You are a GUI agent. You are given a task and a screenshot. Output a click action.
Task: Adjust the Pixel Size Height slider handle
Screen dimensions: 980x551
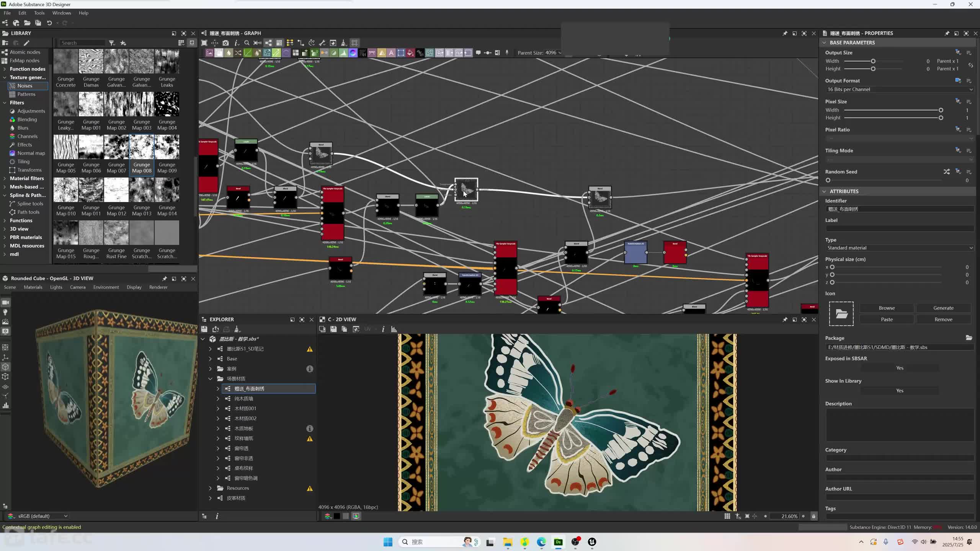point(941,118)
